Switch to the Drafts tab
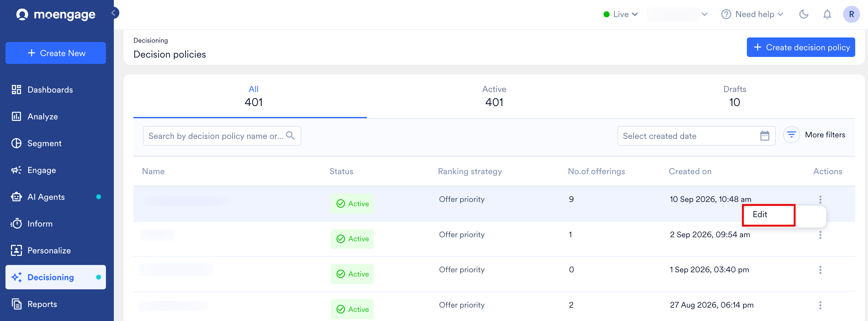This screenshot has width=868, height=321. coord(735,96)
